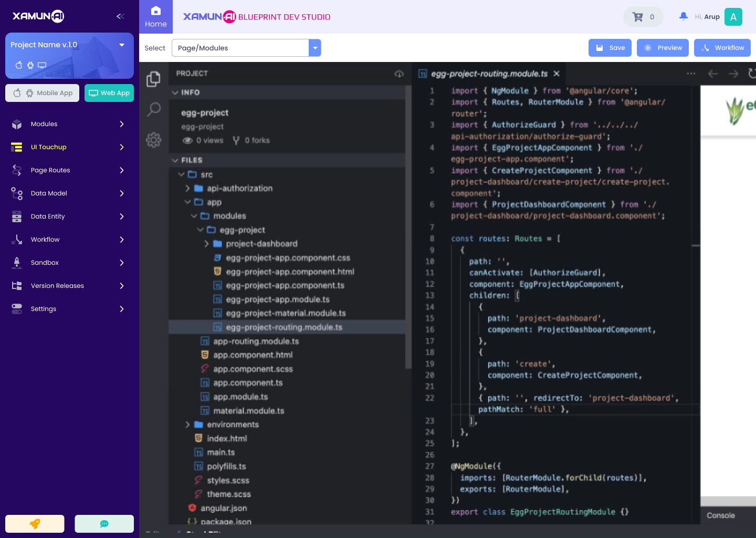
Task: Click the yellow rocket icon at bottom left
Action: (x=35, y=524)
